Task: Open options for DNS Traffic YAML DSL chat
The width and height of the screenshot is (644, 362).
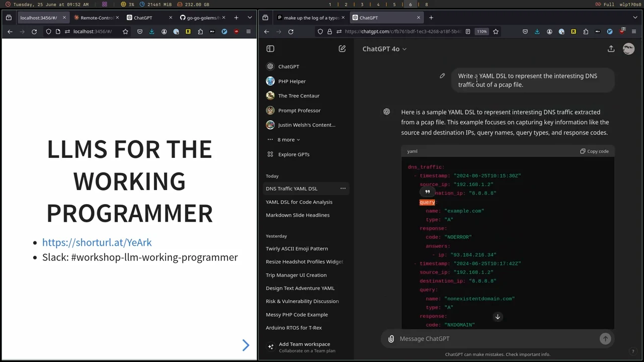Action: (x=343, y=189)
